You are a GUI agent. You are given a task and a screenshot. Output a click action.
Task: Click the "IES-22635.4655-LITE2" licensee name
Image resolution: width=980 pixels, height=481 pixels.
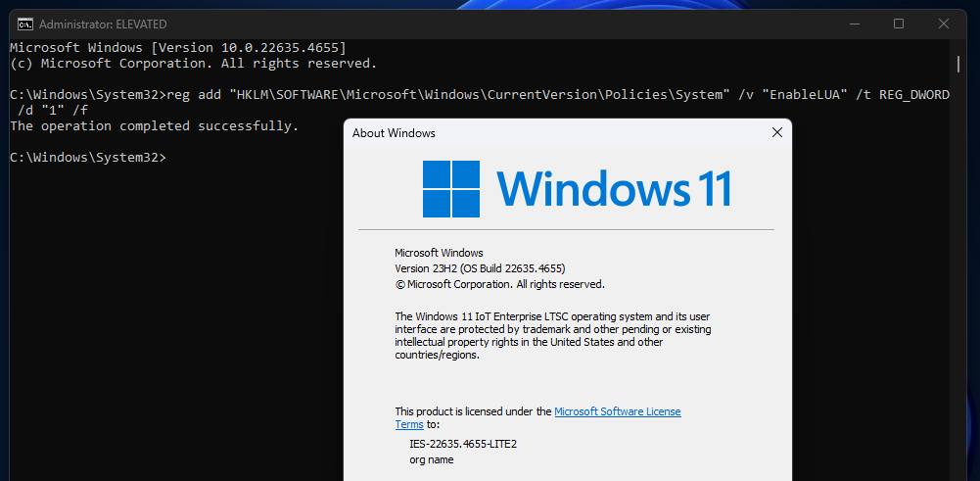tap(463, 444)
